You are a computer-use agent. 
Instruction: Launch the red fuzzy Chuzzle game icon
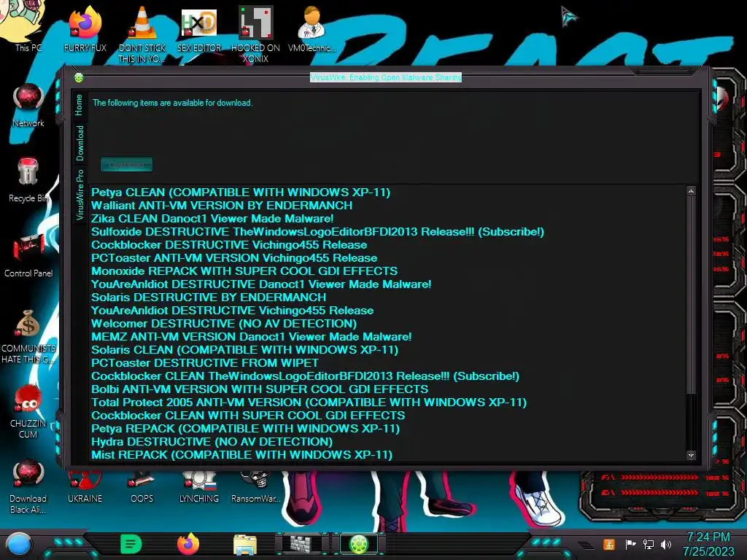tap(28, 411)
